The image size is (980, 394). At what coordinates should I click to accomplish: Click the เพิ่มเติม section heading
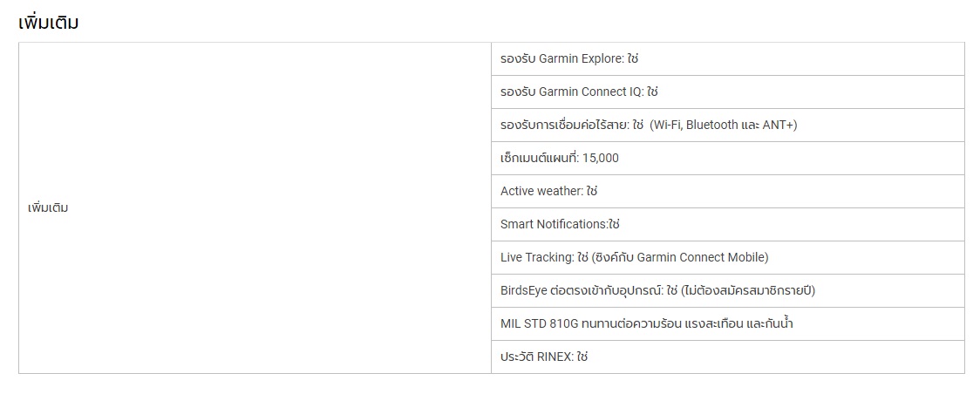coord(49,24)
